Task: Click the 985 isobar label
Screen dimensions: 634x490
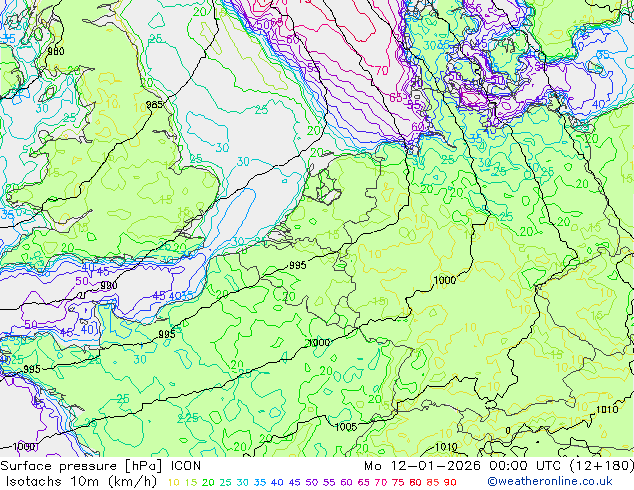Action: pyautogui.click(x=154, y=105)
